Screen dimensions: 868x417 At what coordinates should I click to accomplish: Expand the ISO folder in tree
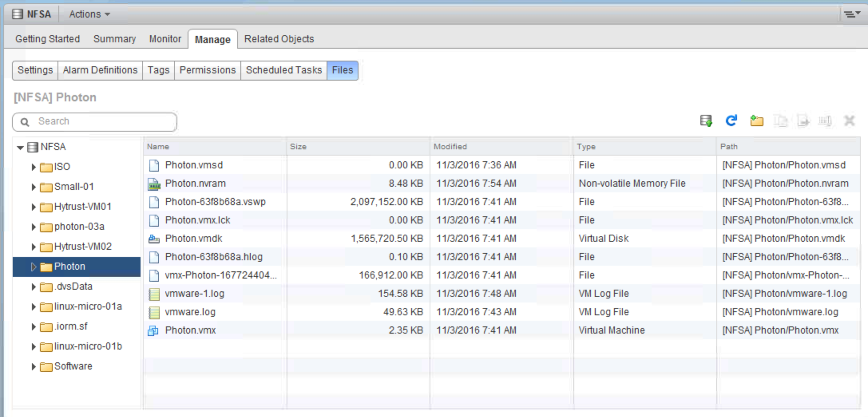(34, 167)
